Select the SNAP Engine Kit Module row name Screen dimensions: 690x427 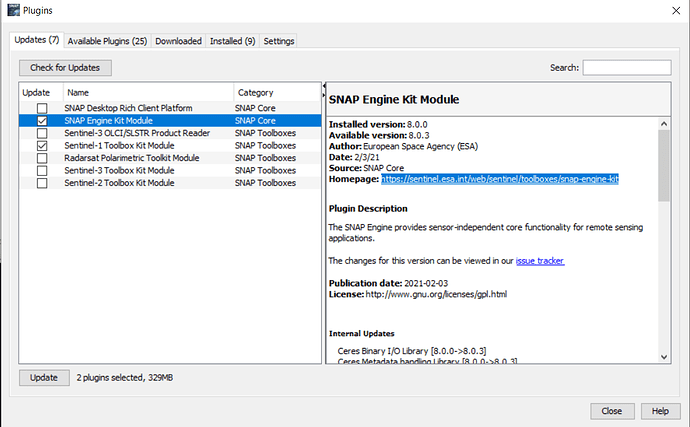click(108, 121)
